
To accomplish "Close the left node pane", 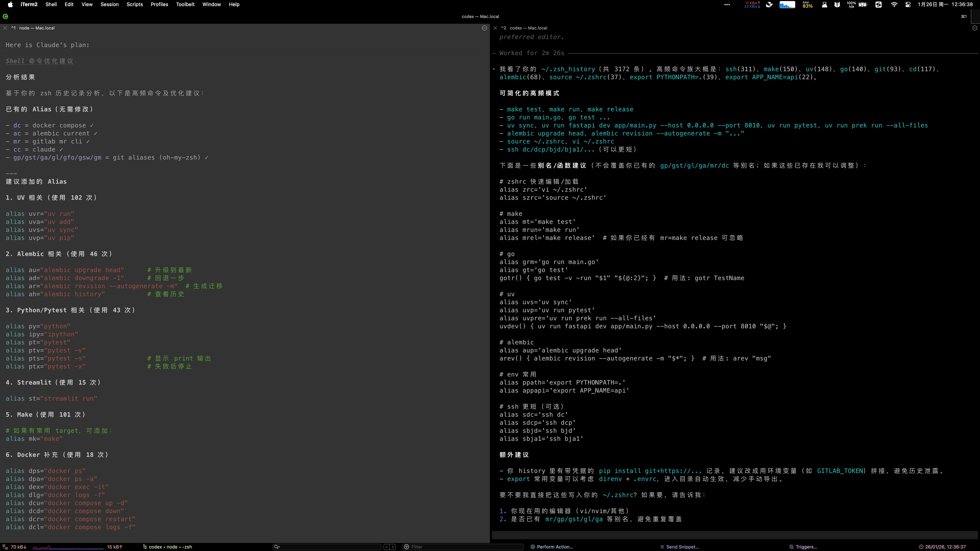I will (x=5, y=28).
